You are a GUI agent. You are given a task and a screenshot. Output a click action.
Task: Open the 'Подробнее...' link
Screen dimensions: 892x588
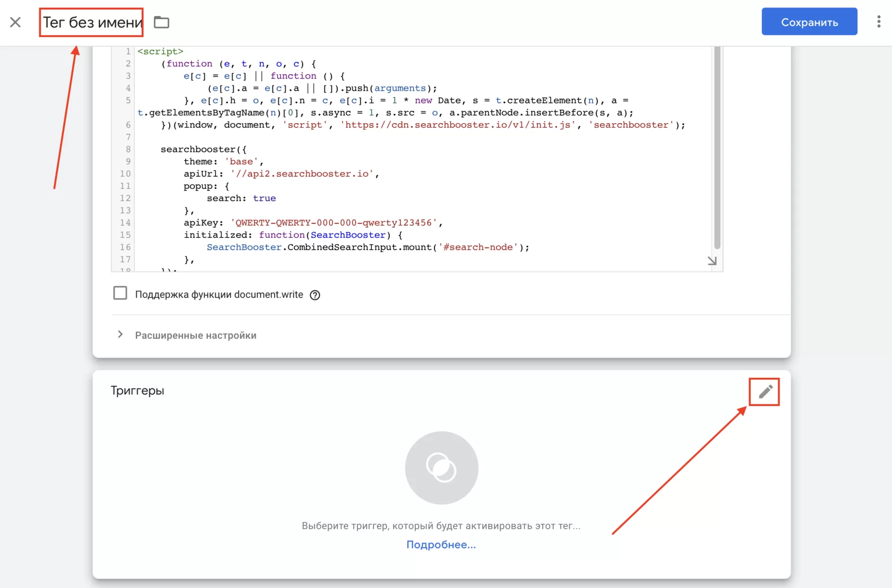click(x=441, y=544)
